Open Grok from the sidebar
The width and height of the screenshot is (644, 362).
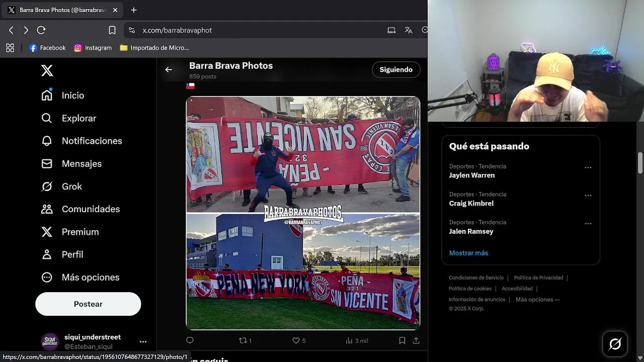click(61, 186)
